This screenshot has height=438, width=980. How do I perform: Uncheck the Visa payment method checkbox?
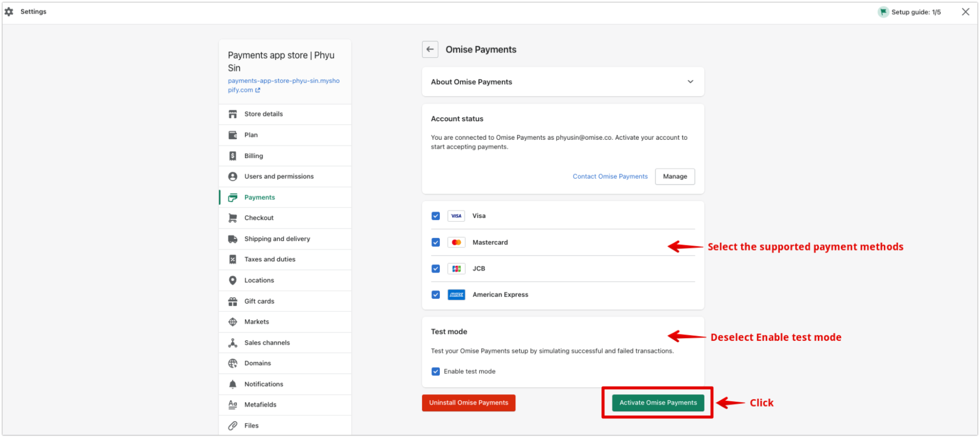coord(435,216)
